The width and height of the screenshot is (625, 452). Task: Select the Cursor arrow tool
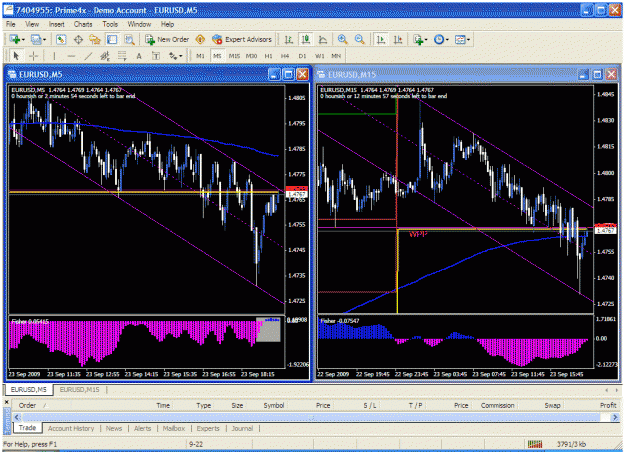16,56
